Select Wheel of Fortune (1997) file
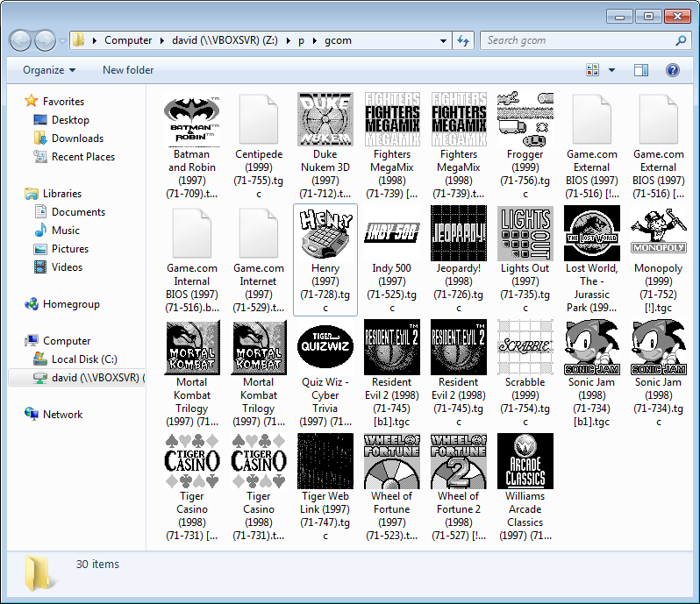Viewport: 700px width, 604px height. click(x=391, y=487)
